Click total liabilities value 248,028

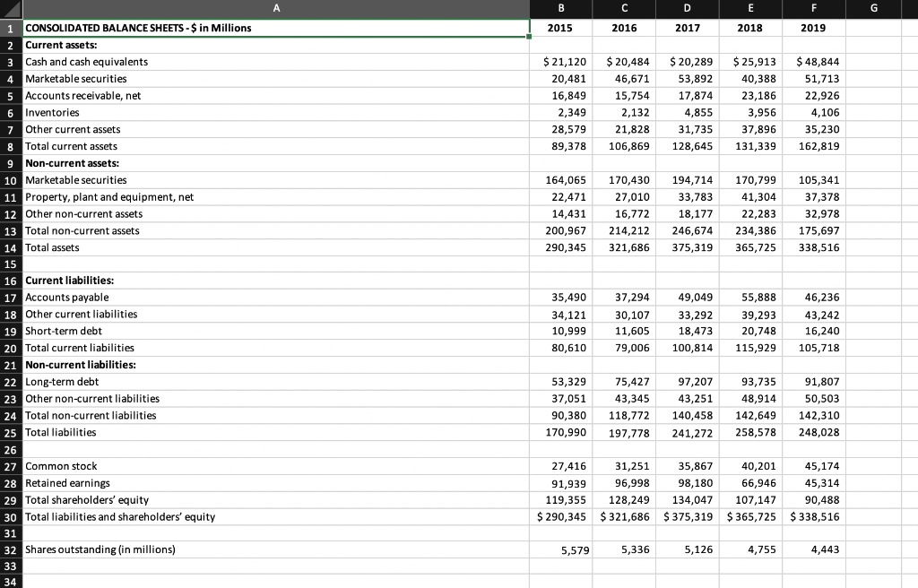coord(814,433)
